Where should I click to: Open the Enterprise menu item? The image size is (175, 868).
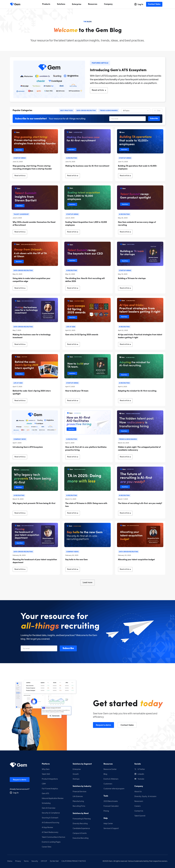coord(77,4)
